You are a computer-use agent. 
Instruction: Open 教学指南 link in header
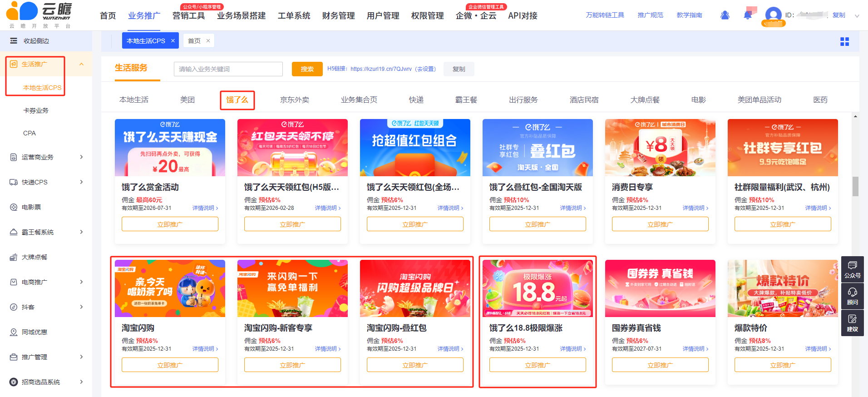pyautogui.click(x=689, y=15)
